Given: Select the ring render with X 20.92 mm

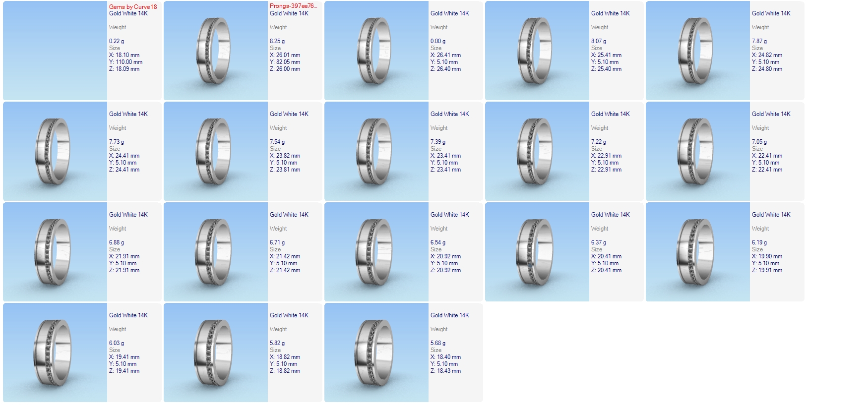Looking at the screenshot, I should (376, 252).
